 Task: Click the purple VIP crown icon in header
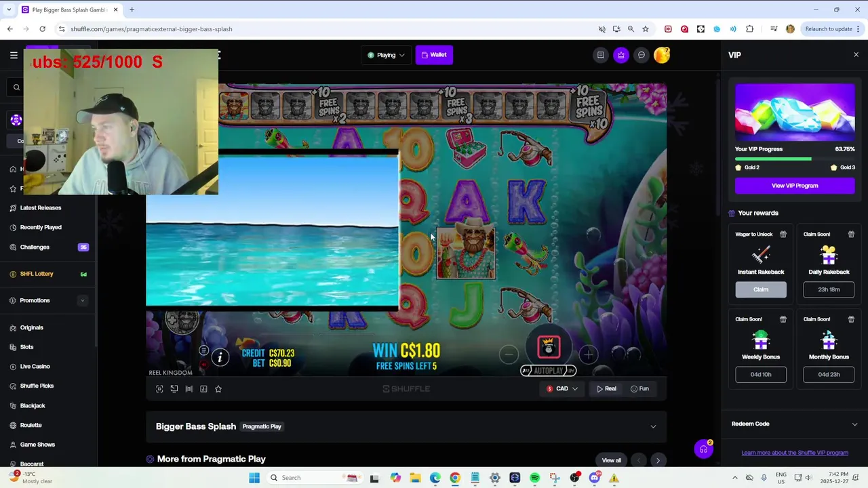pos(620,55)
